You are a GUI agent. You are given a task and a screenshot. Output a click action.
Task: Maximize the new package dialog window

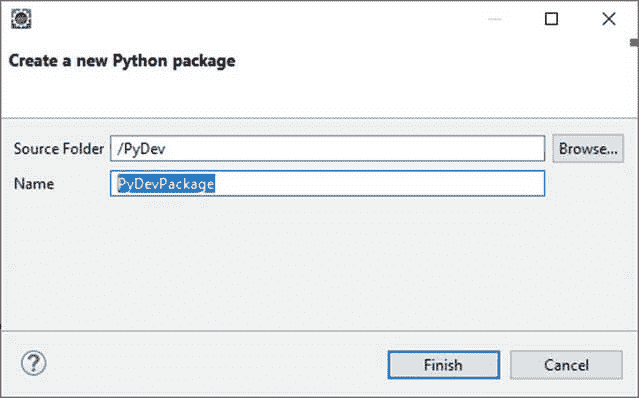(x=551, y=19)
